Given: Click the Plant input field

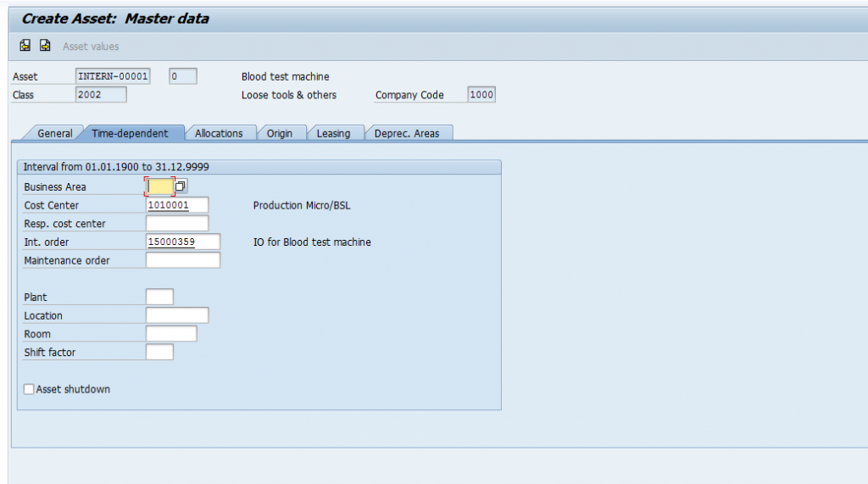Looking at the screenshot, I should [159, 297].
